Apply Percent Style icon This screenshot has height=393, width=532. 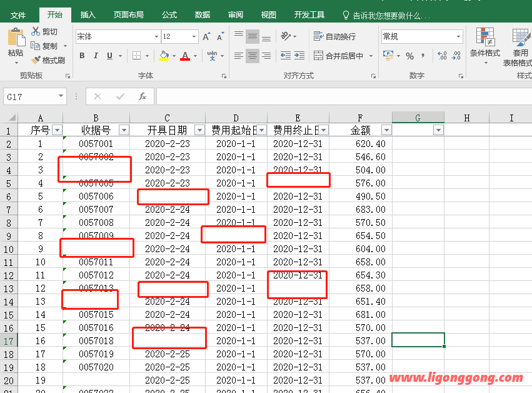click(x=410, y=56)
